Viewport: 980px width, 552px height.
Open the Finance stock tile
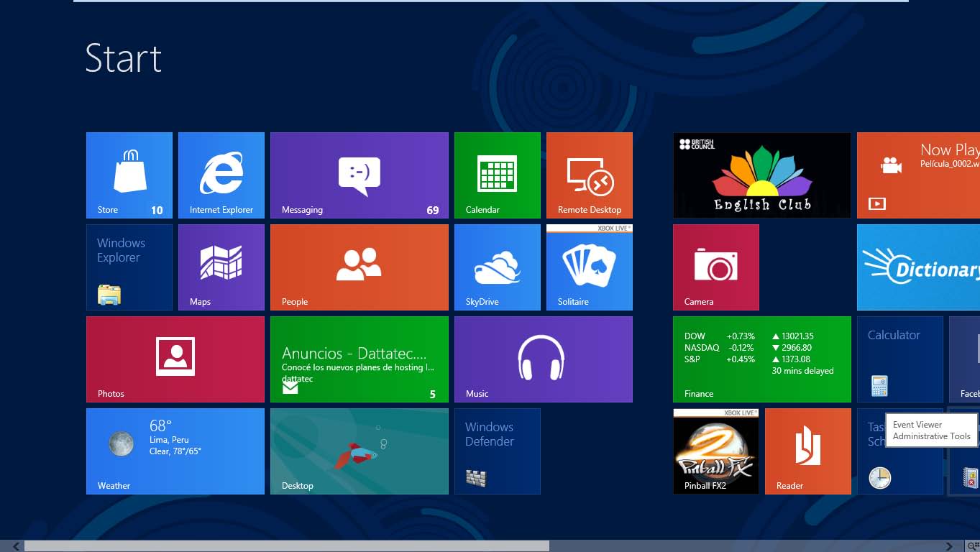[x=762, y=359]
